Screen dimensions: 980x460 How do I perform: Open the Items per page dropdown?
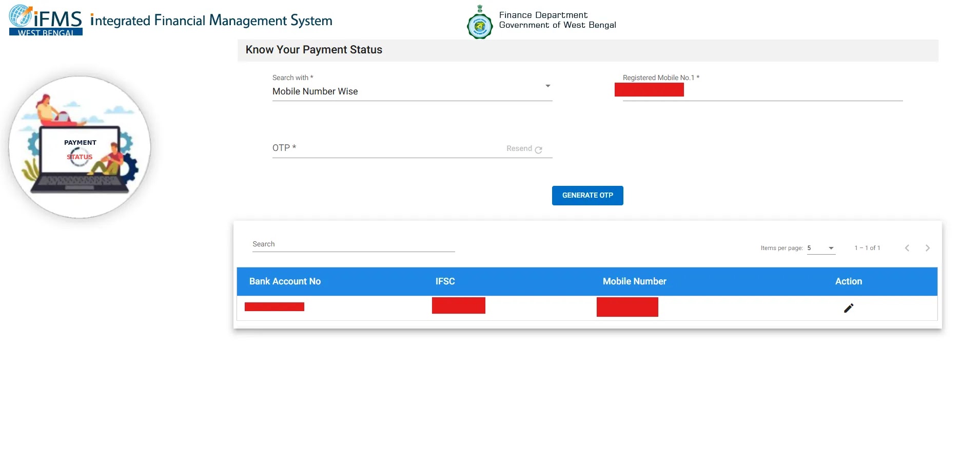click(821, 248)
